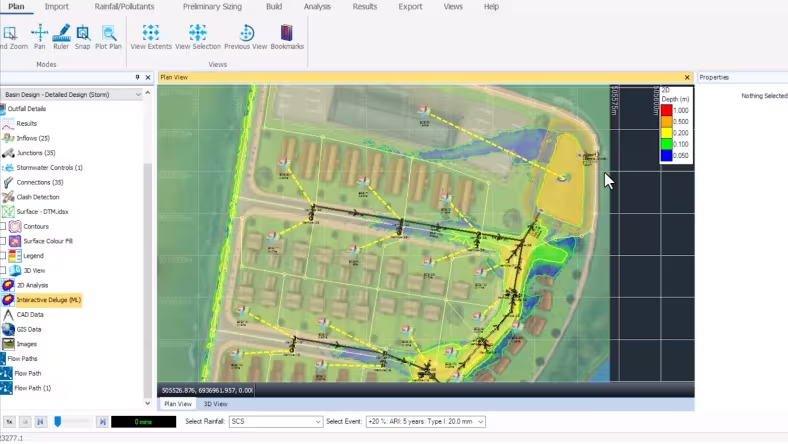Select the Zoom mode tool

(x=13, y=37)
